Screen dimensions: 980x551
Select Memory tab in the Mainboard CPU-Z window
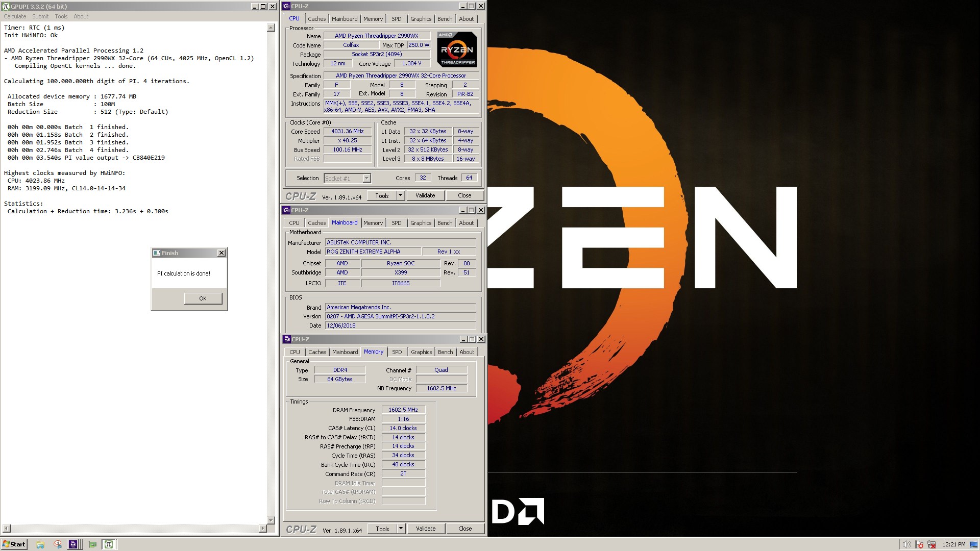coord(373,223)
